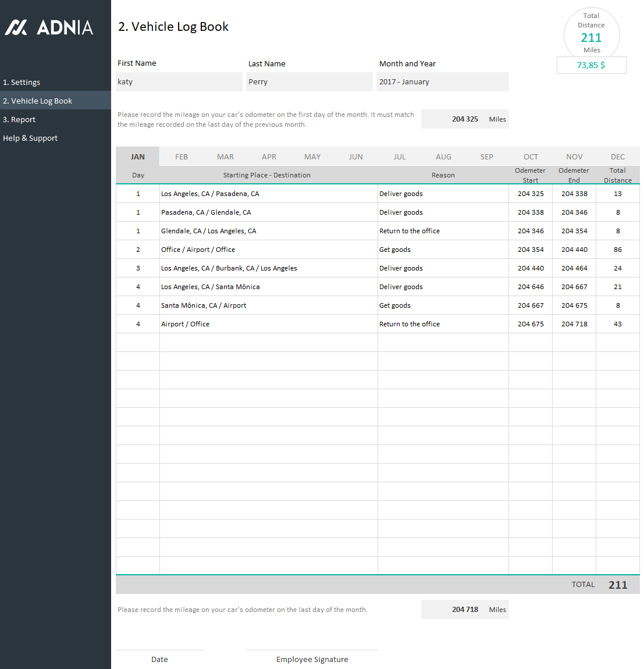Switch to the MAR month tab
644x669 pixels.
click(x=225, y=156)
